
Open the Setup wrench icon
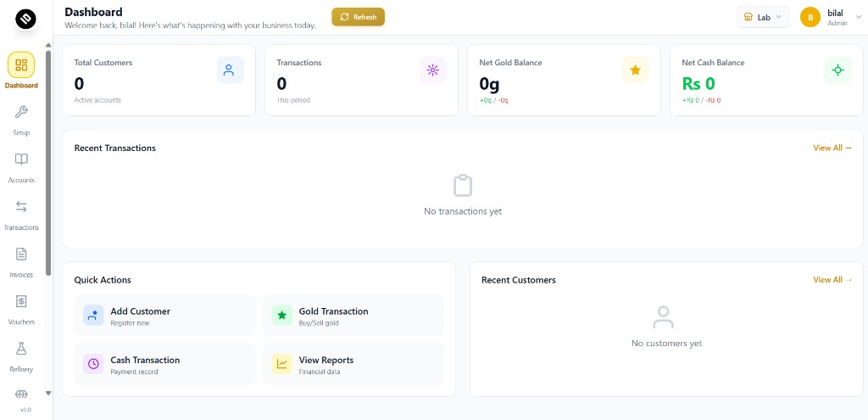pyautogui.click(x=21, y=113)
